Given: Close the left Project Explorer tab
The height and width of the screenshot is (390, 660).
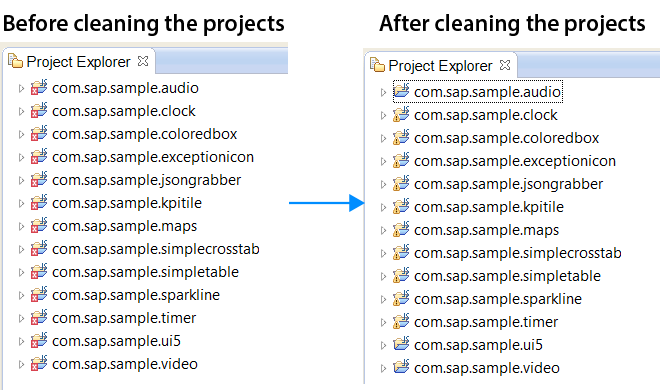Looking at the screenshot, I should [x=143, y=61].
